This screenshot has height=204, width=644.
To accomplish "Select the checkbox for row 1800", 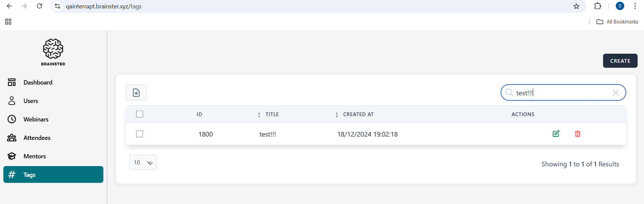I will [x=140, y=134].
